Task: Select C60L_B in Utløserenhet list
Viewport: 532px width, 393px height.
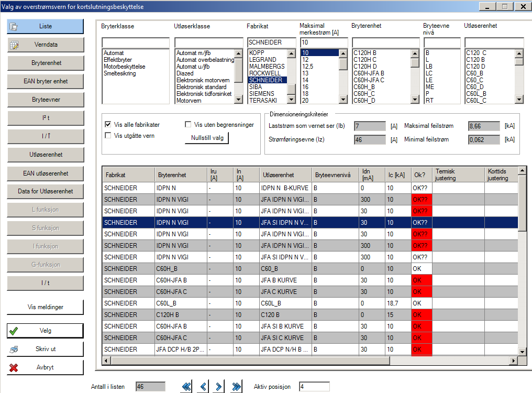Action: point(476,94)
